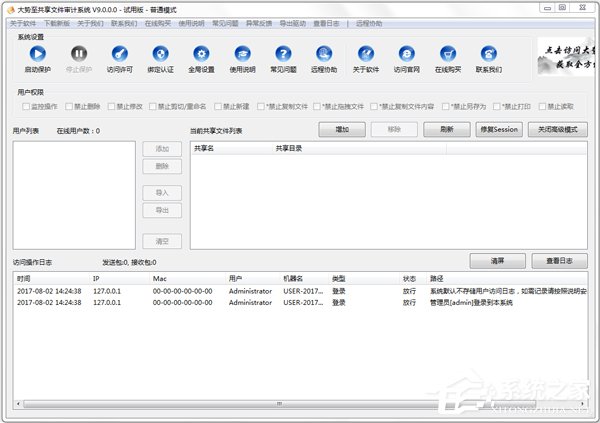The image size is (600, 423).
Task: Select log row 系统默认不存储用户访问日志
Action: [301, 291]
